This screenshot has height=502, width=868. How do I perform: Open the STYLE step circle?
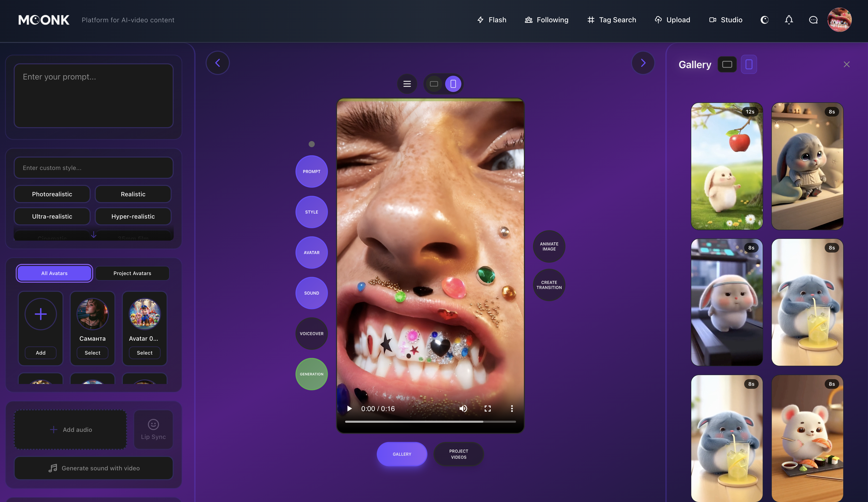[311, 212]
